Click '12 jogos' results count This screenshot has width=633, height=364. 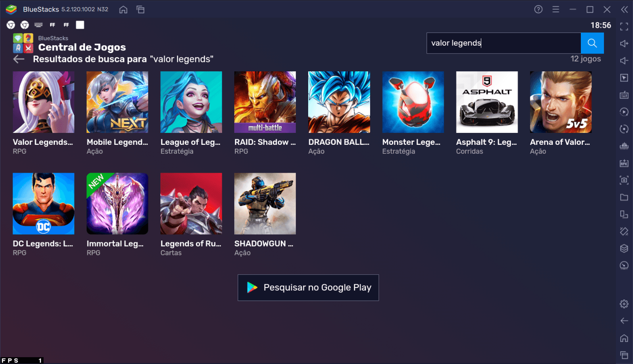pos(586,59)
